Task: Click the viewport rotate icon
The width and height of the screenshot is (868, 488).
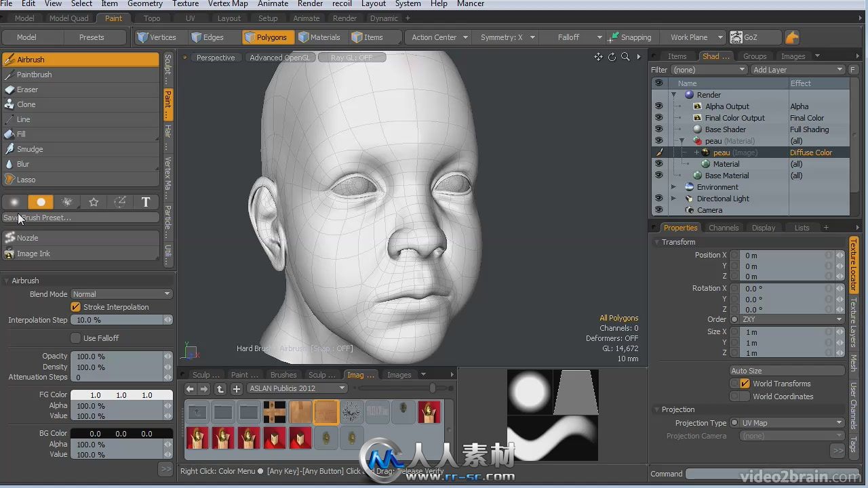Action: click(612, 57)
